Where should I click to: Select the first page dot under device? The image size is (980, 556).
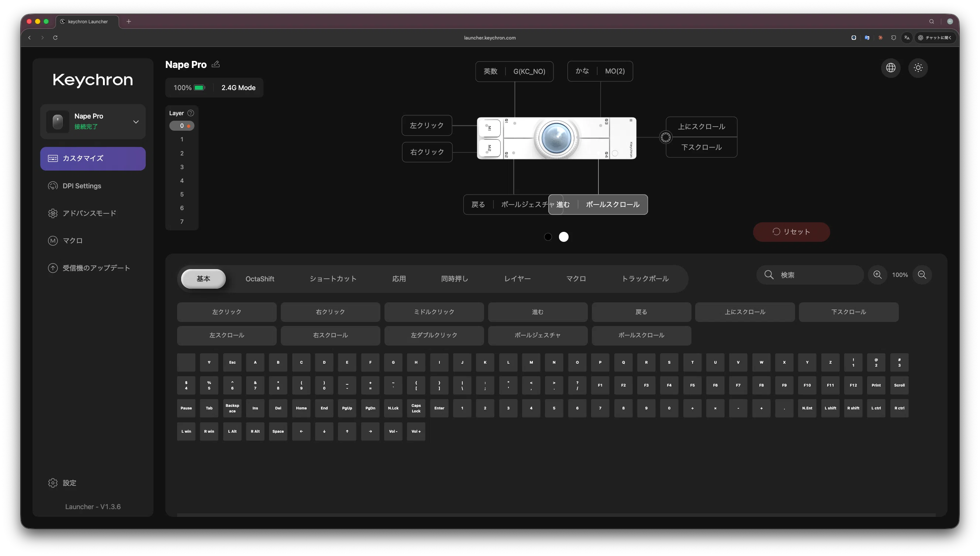(548, 237)
